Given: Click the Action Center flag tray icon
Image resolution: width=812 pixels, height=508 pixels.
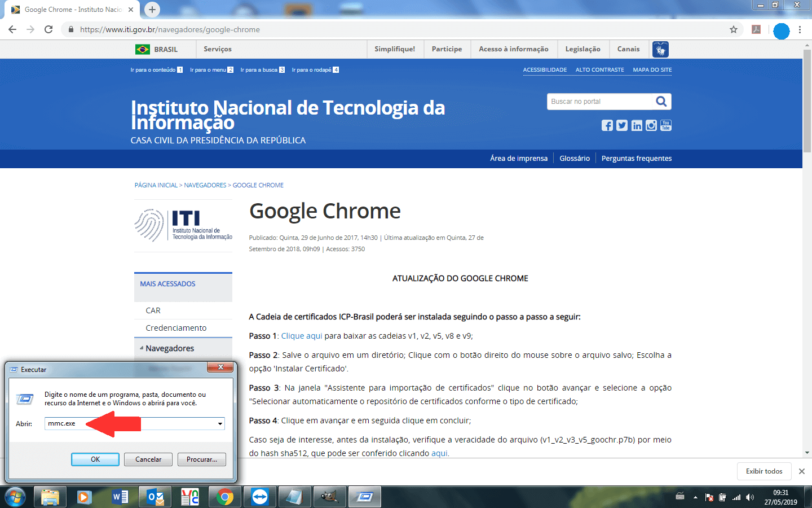Looking at the screenshot, I should pos(709,497).
